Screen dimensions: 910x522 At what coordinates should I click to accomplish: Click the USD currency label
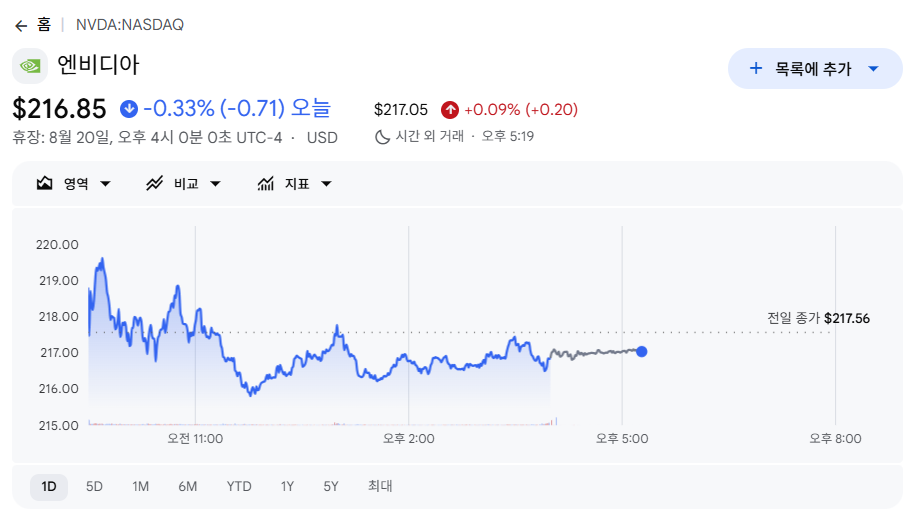point(322,138)
